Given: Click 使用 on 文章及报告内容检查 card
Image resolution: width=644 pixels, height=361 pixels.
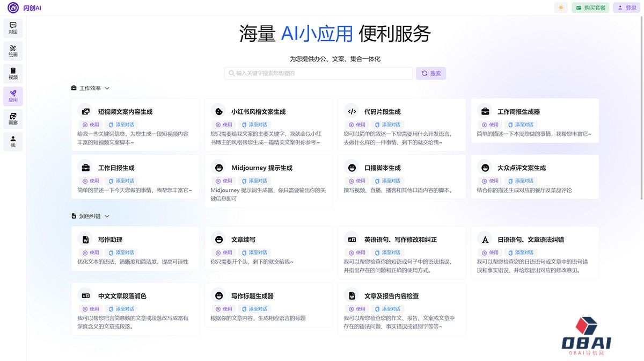Looking at the screenshot, I should [356, 309].
